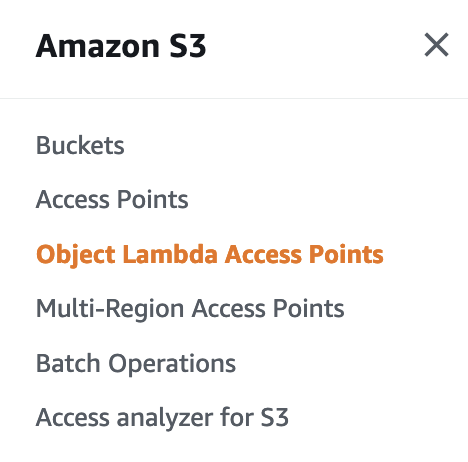Pick Batch Operations from the S3 navigation
This screenshot has width=468, height=462.
click(136, 363)
